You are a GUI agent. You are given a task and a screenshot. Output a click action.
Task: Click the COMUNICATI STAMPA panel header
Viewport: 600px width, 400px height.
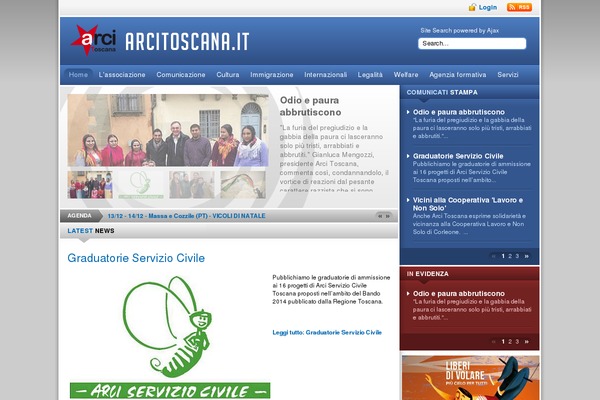point(442,92)
